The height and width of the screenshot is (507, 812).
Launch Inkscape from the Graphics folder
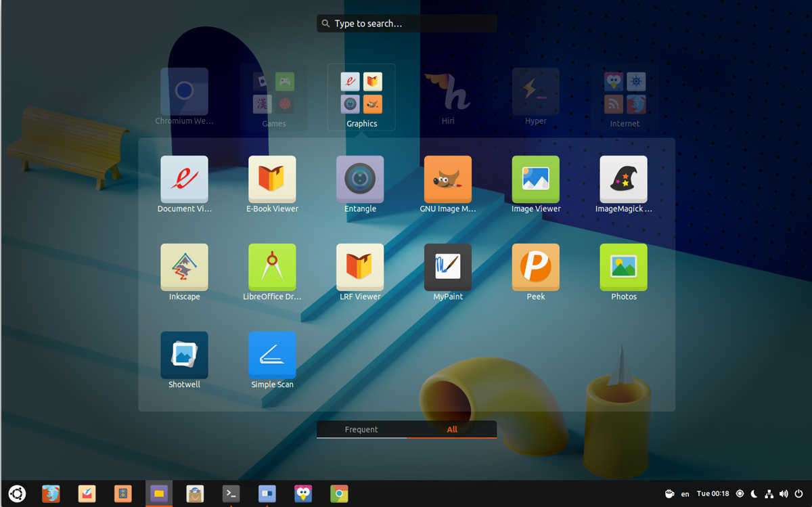[184, 267]
